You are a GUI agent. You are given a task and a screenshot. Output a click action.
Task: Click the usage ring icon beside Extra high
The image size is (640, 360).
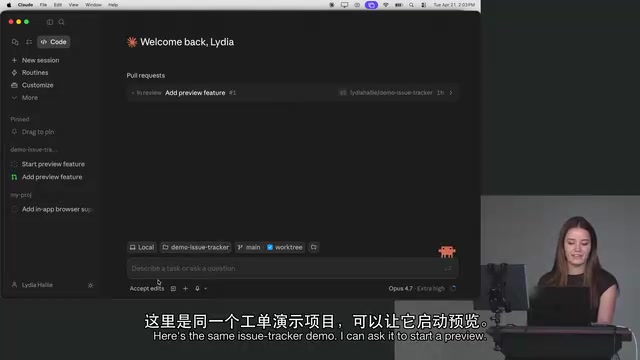pyautogui.click(x=453, y=289)
